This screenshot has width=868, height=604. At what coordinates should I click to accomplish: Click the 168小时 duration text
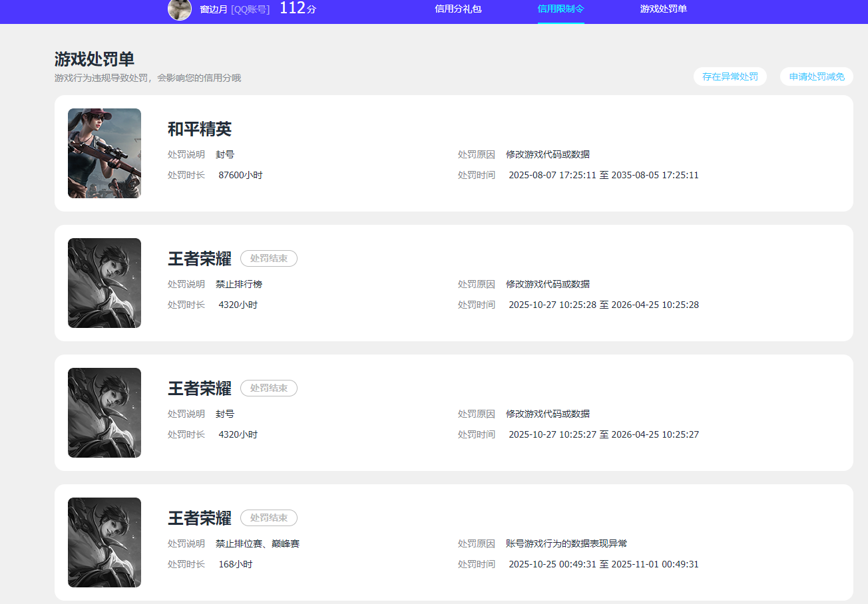click(x=234, y=564)
